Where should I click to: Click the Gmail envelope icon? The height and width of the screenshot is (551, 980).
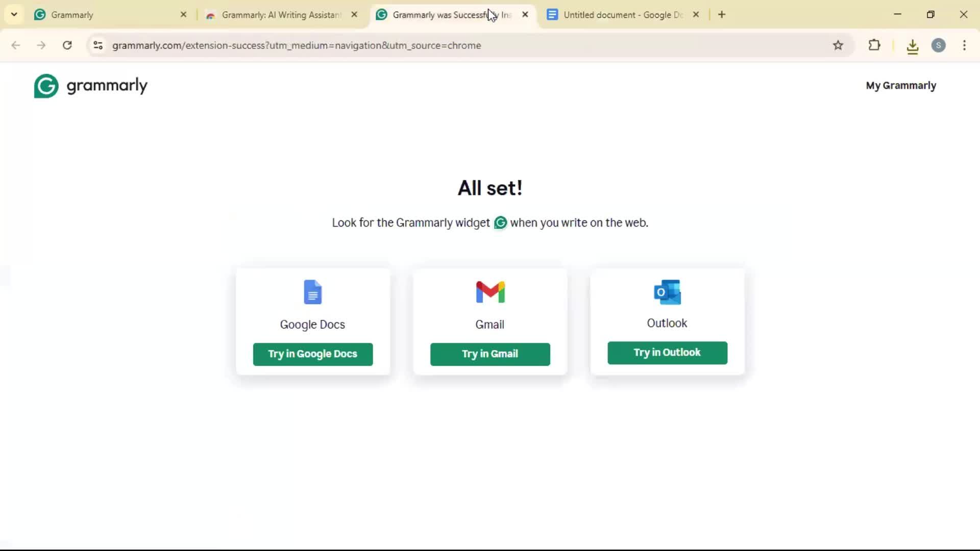tap(490, 292)
